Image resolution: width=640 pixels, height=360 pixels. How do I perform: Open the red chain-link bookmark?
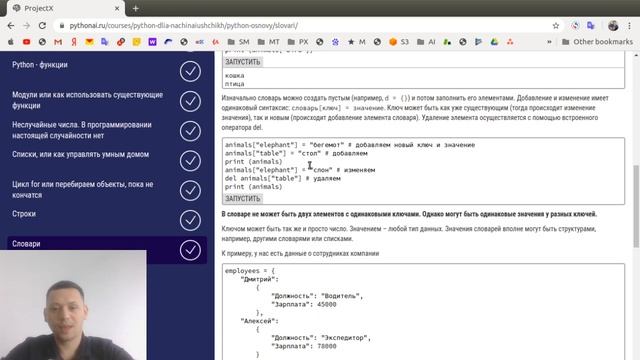coord(121,42)
